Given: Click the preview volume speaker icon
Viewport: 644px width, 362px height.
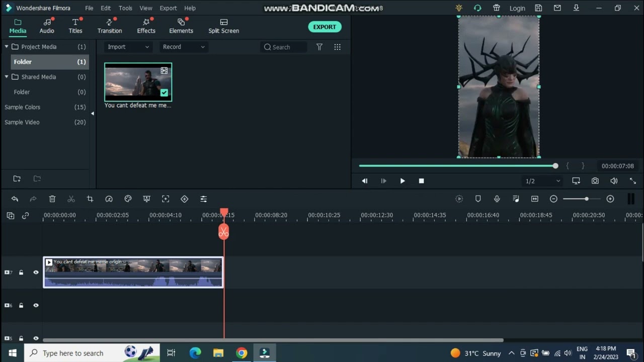Looking at the screenshot, I should (x=614, y=181).
